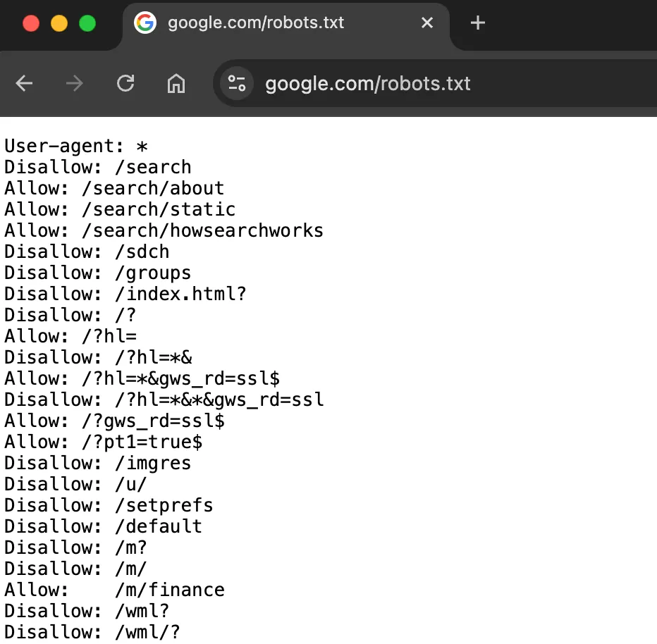Click 'Disallow: /wml?' line
Viewport: 657px width, 644px height.
point(87,611)
